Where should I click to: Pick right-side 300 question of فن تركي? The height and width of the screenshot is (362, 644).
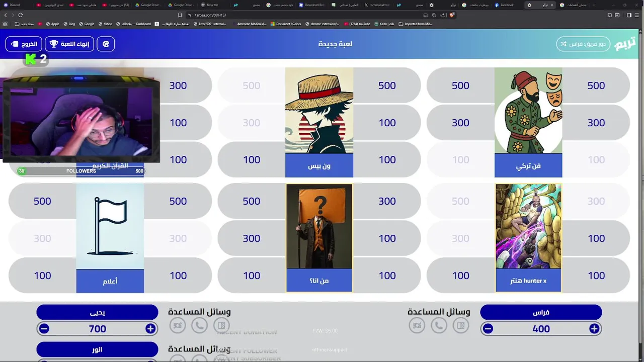[x=596, y=123]
